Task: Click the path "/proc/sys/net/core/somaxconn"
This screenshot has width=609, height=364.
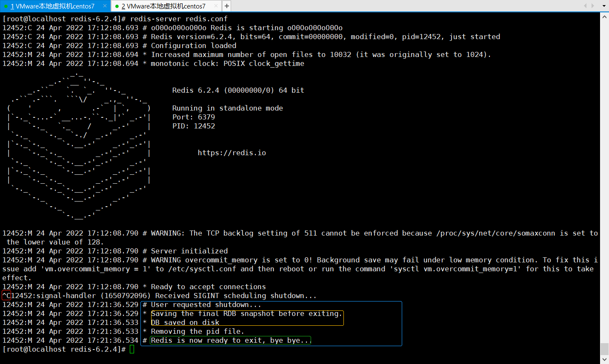Action: point(496,233)
